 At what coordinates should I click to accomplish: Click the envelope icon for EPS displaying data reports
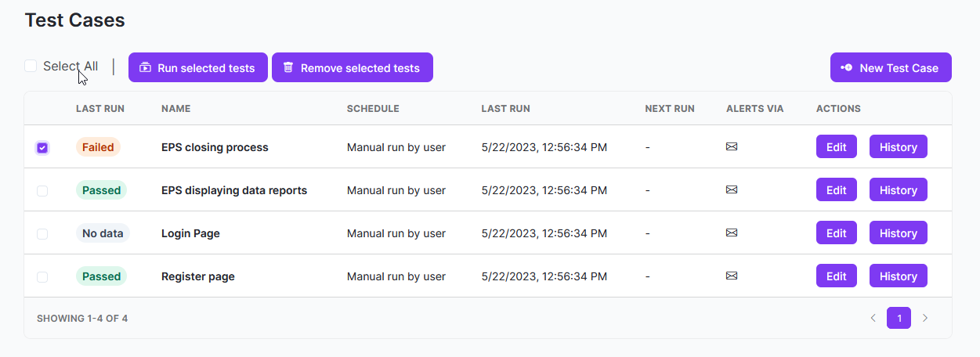click(732, 189)
